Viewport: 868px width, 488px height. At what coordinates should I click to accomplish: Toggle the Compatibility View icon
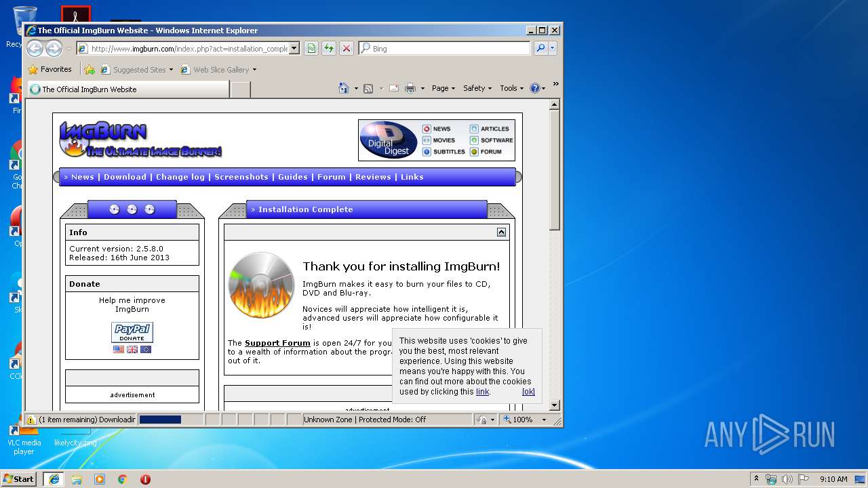point(311,48)
